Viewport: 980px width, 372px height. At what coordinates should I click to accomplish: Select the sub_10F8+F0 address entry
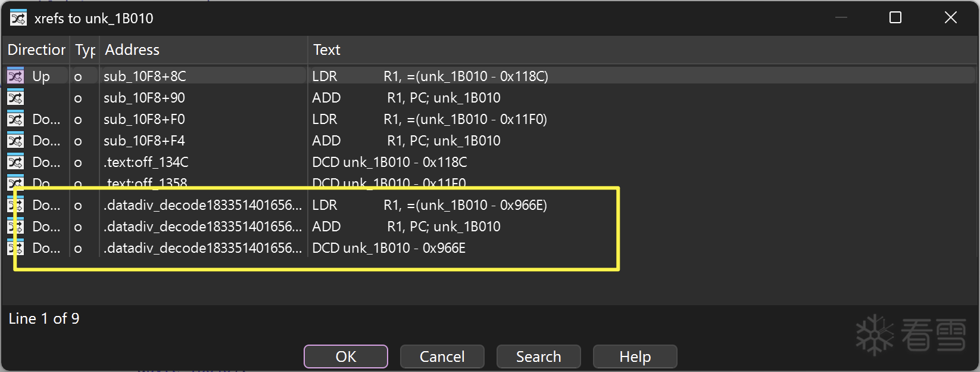(x=144, y=119)
